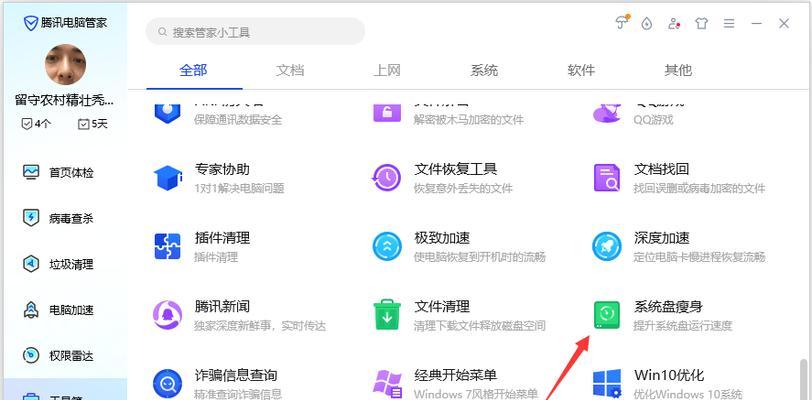Image resolution: width=812 pixels, height=400 pixels.
Task: Click the 诈骗信息查询 tool title
Action: coord(236,375)
